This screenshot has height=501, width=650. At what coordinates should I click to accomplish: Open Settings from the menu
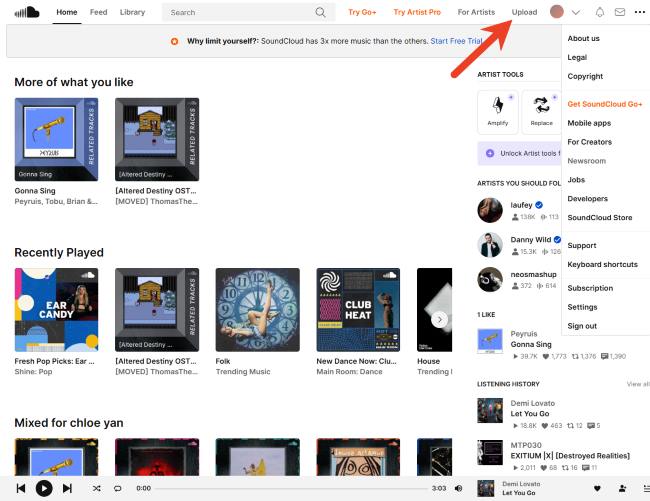pos(582,307)
